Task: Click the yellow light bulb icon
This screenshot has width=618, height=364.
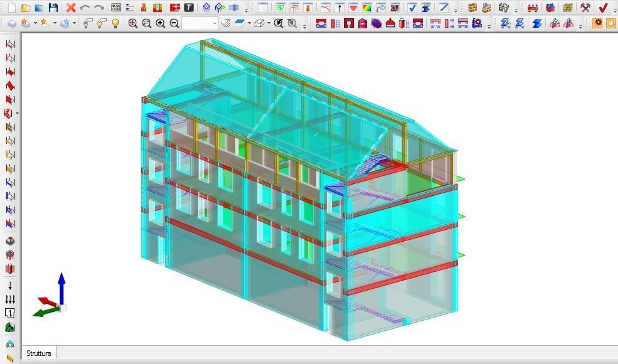Action: (116, 23)
